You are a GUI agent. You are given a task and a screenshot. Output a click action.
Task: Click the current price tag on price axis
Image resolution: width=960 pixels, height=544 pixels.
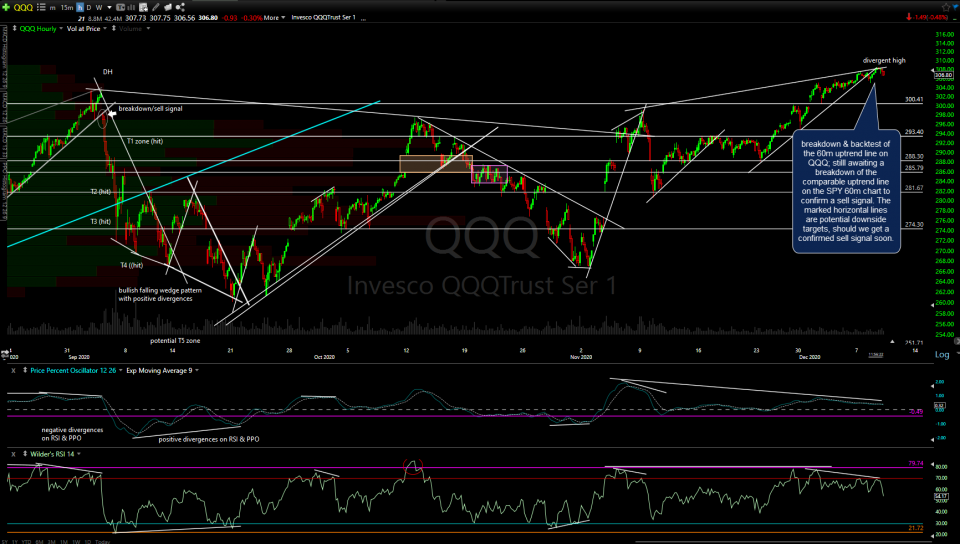943,75
